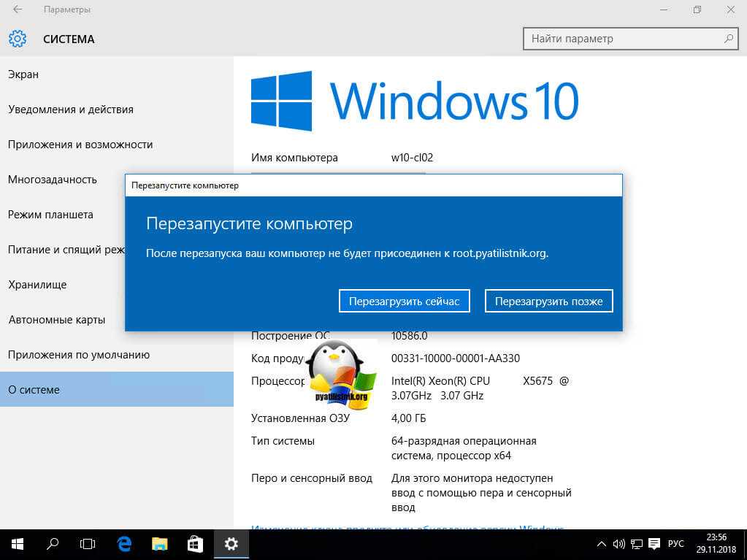The image size is (747, 560).
Task: Select Экран in the sidebar
Action: [x=23, y=74]
